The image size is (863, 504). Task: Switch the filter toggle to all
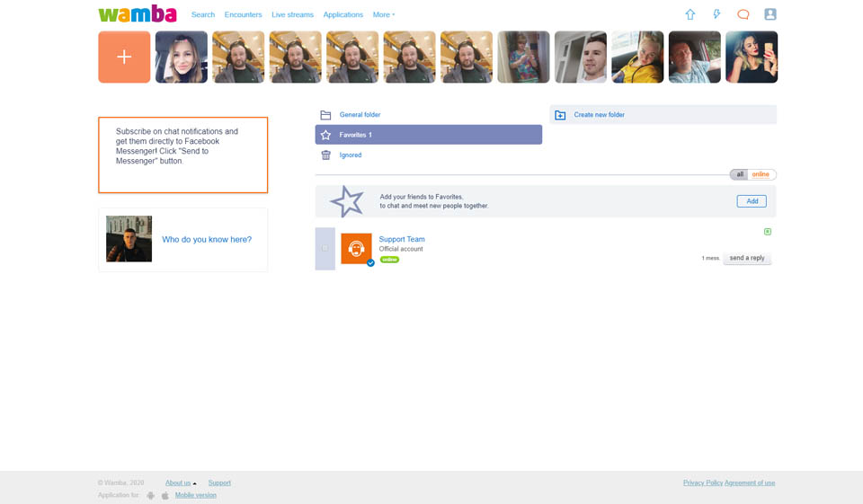[x=740, y=174]
